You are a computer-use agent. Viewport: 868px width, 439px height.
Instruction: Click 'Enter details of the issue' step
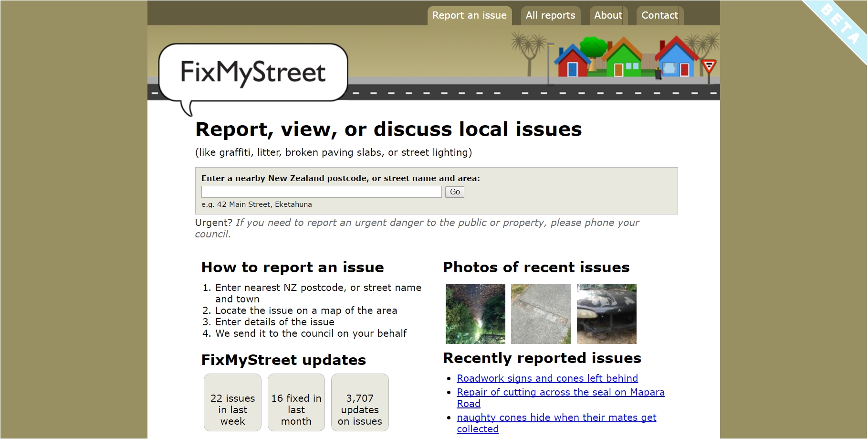pyautogui.click(x=275, y=322)
